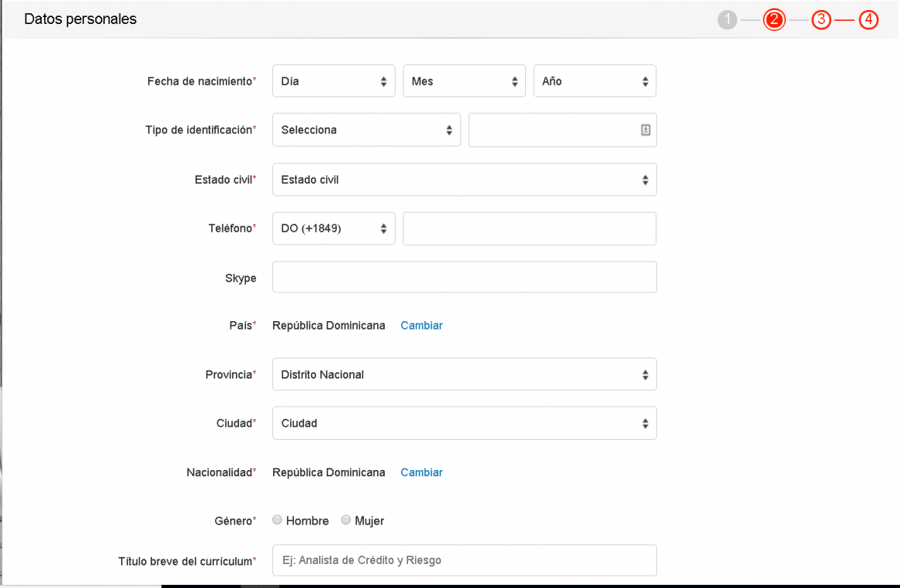Click Cambiar link next to Nacionalidad
The width and height of the screenshot is (900, 588).
(421, 472)
